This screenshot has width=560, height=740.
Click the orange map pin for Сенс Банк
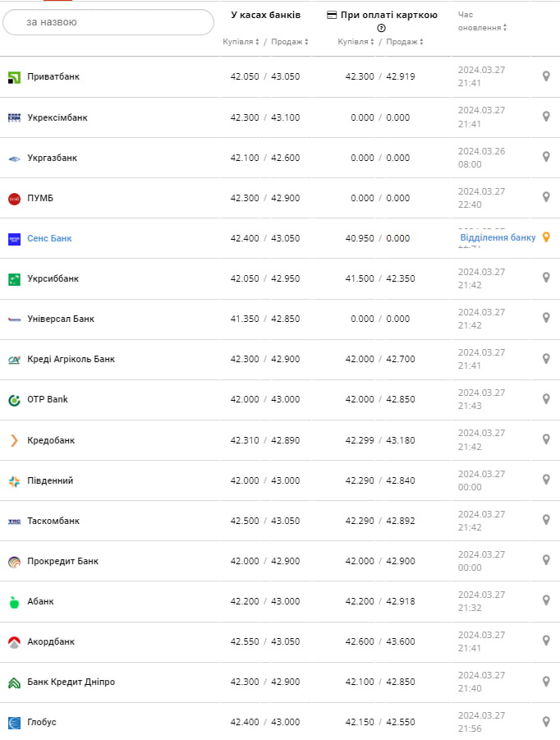[546, 237]
